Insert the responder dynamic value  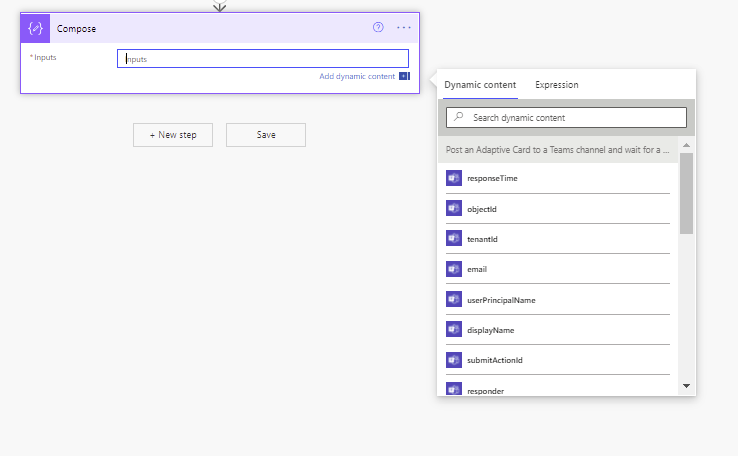point(558,389)
